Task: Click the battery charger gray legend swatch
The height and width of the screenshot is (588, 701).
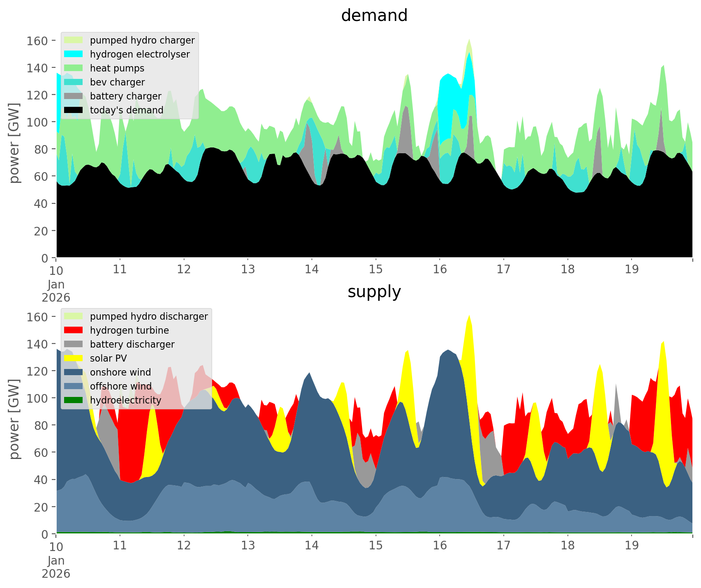Action: pos(74,96)
